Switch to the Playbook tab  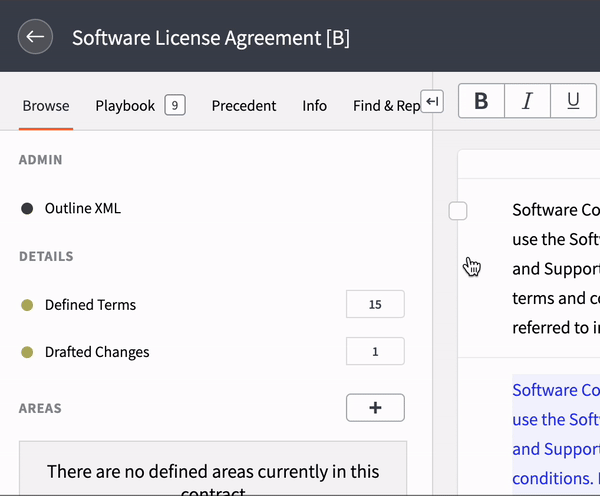[125, 106]
